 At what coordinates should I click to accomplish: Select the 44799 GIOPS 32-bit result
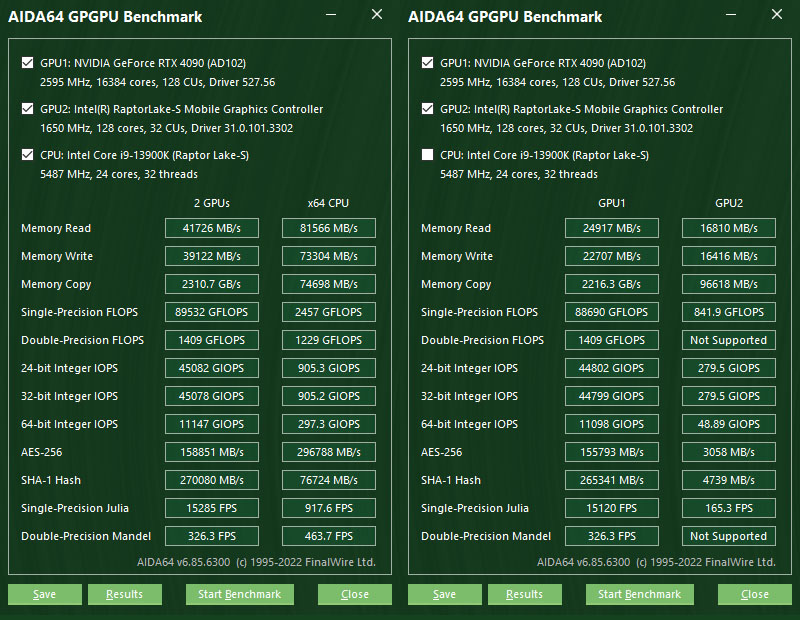(612, 396)
